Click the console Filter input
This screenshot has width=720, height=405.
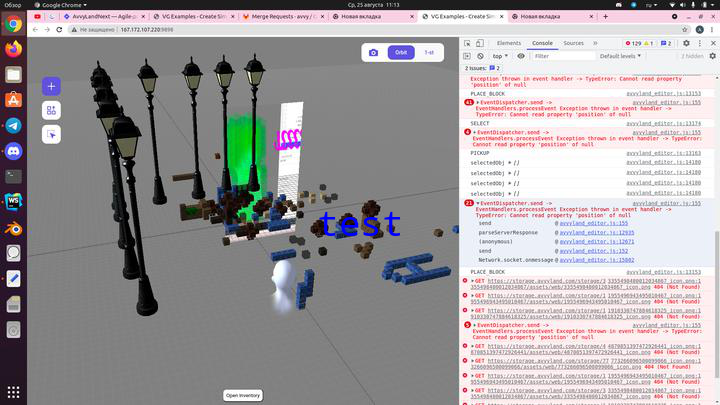pos(563,56)
